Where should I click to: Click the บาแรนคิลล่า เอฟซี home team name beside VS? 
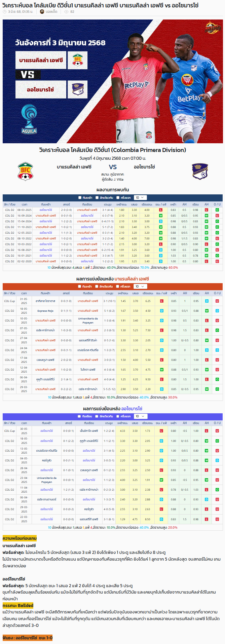74,167
